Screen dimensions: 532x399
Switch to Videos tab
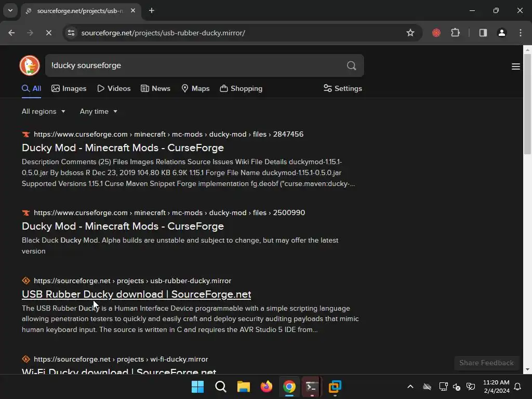tap(114, 88)
